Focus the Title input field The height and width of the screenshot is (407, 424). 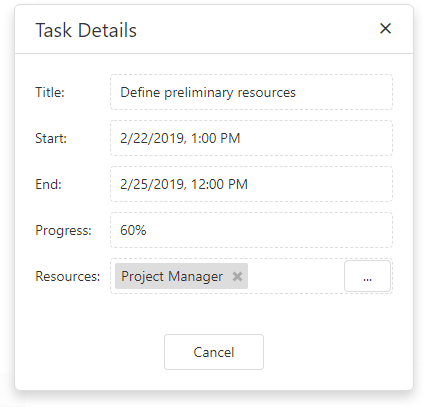pyautogui.click(x=251, y=92)
